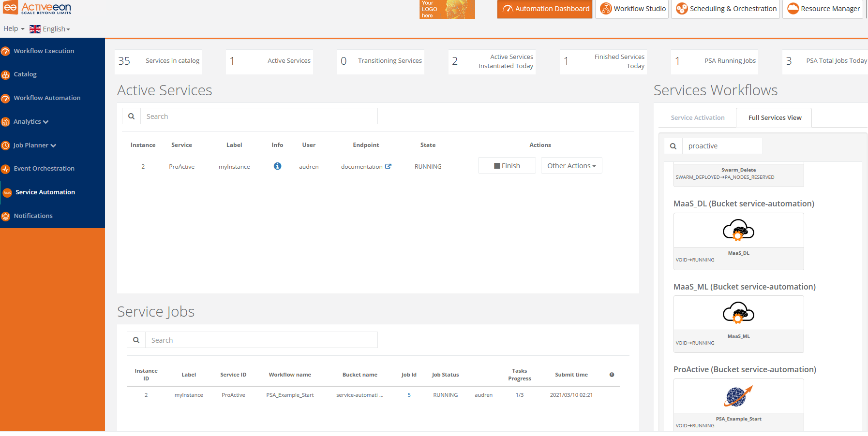Click the Catalog sidebar icon
Image resolution: width=868 pixels, height=436 pixels.
[x=5, y=74]
